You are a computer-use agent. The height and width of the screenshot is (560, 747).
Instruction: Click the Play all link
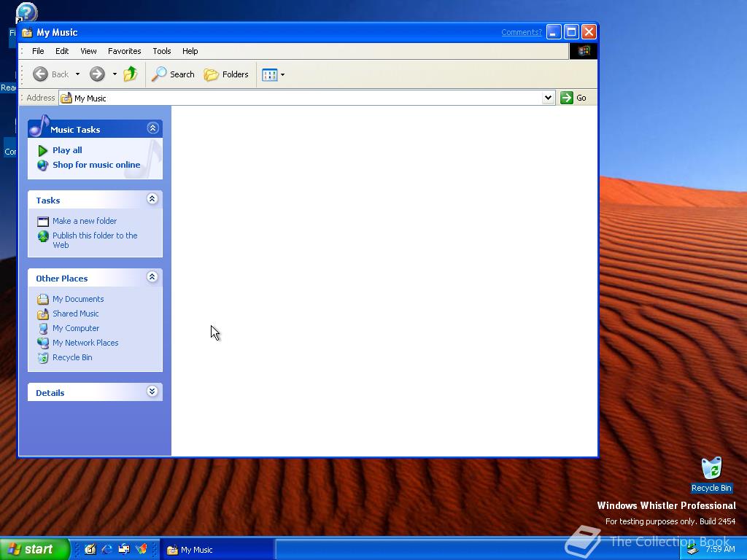[x=67, y=150]
